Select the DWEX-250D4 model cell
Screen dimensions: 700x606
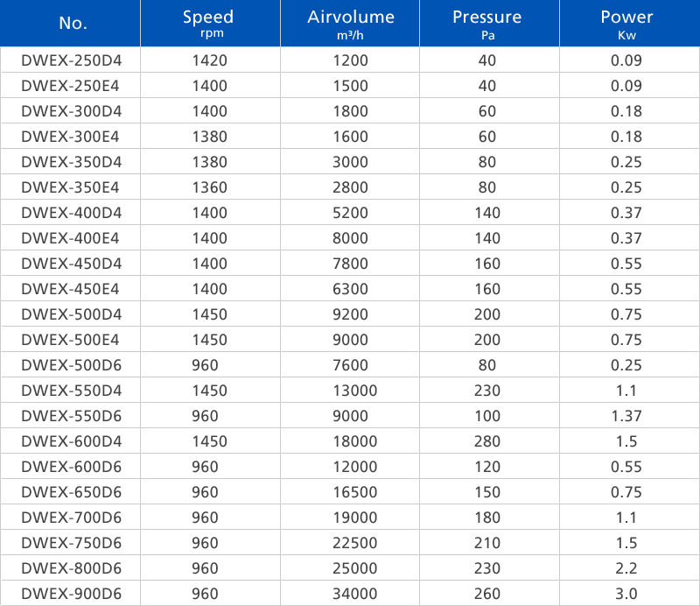pyautogui.click(x=71, y=60)
